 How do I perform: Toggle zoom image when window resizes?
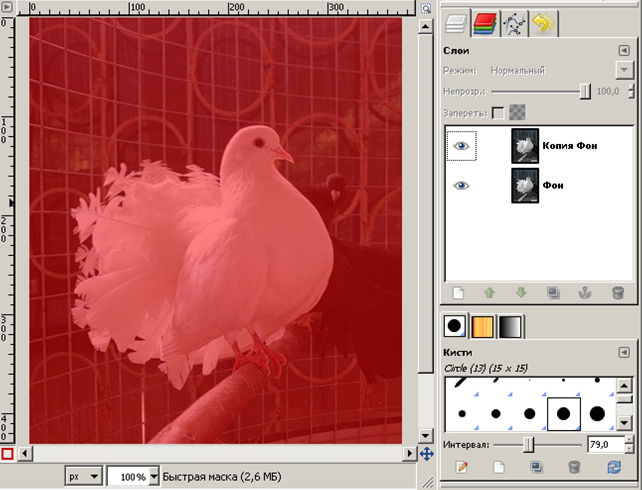(426, 8)
